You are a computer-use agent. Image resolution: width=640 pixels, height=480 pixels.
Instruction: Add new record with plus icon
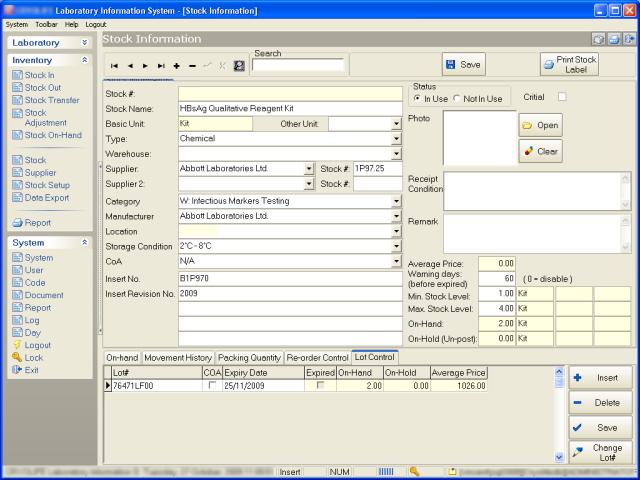coord(177,65)
